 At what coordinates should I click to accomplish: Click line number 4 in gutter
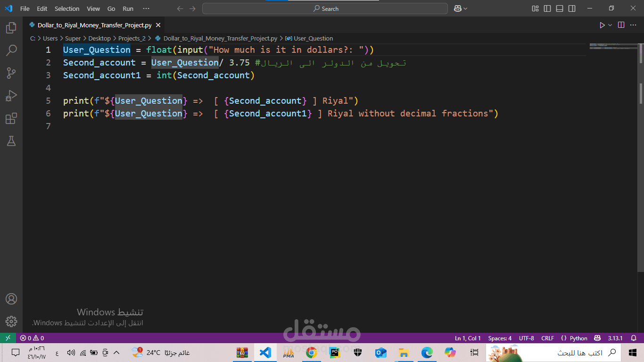(48, 88)
